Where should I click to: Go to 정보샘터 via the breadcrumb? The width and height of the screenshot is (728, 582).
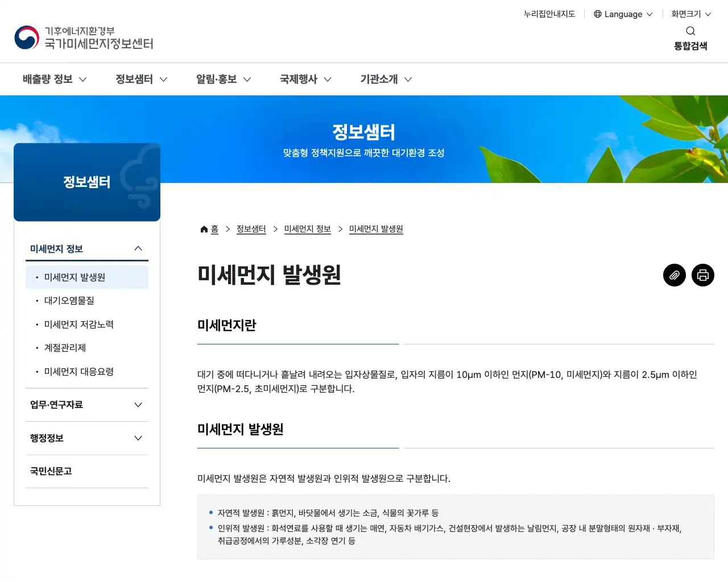(x=251, y=229)
